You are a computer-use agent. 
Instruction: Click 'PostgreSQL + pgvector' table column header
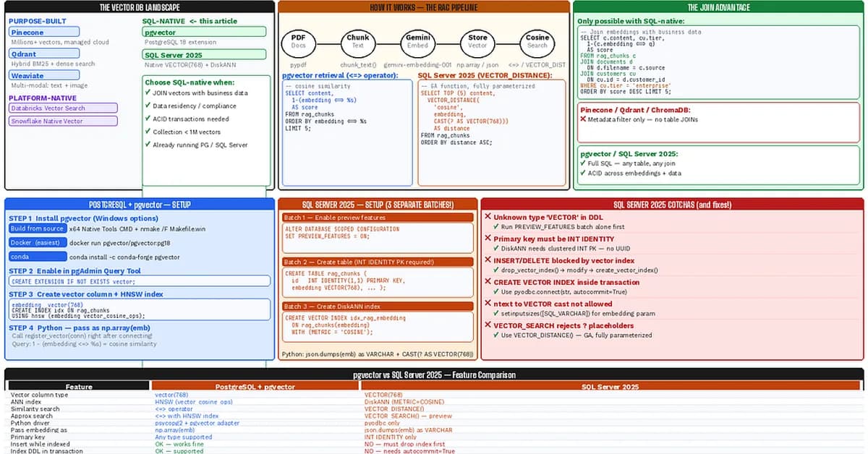(255, 387)
